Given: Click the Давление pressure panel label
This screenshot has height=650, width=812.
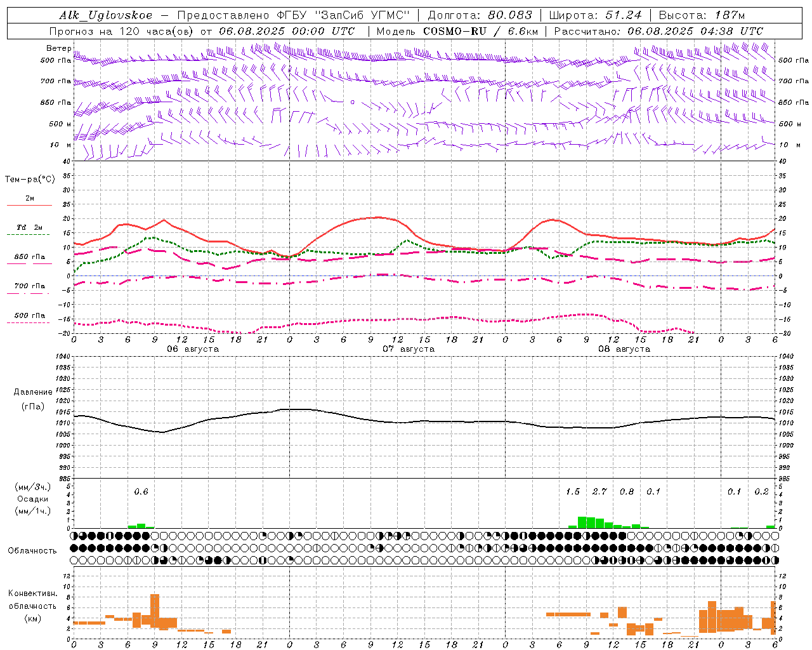Looking at the screenshot, I should pyautogui.click(x=33, y=392).
